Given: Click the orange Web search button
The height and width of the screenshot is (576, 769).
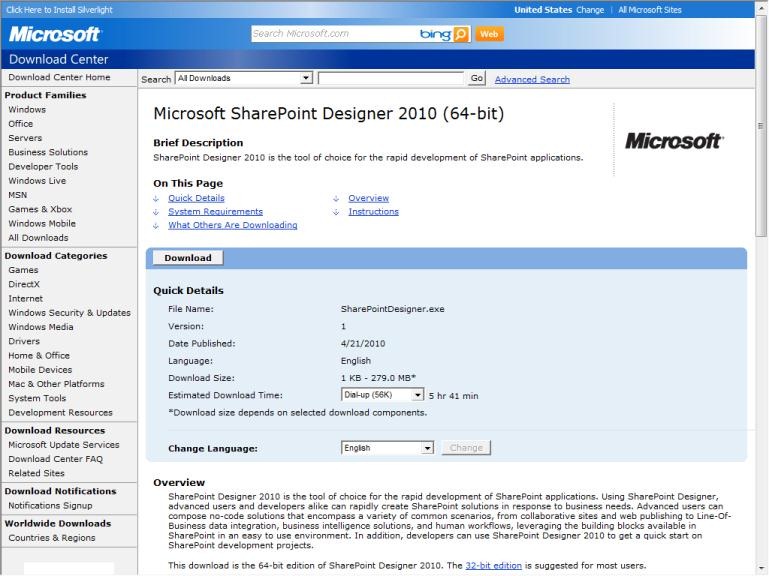Looking at the screenshot, I should point(489,34).
